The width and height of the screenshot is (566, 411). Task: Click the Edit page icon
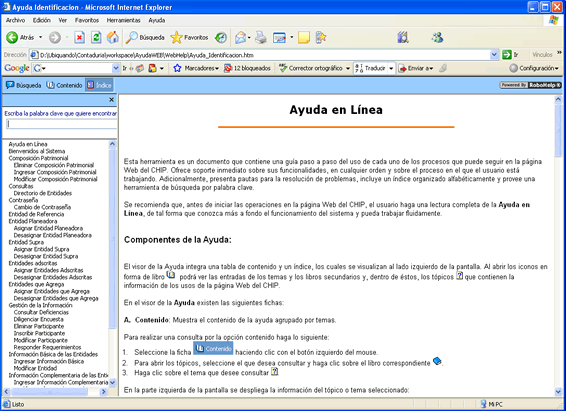(x=279, y=37)
